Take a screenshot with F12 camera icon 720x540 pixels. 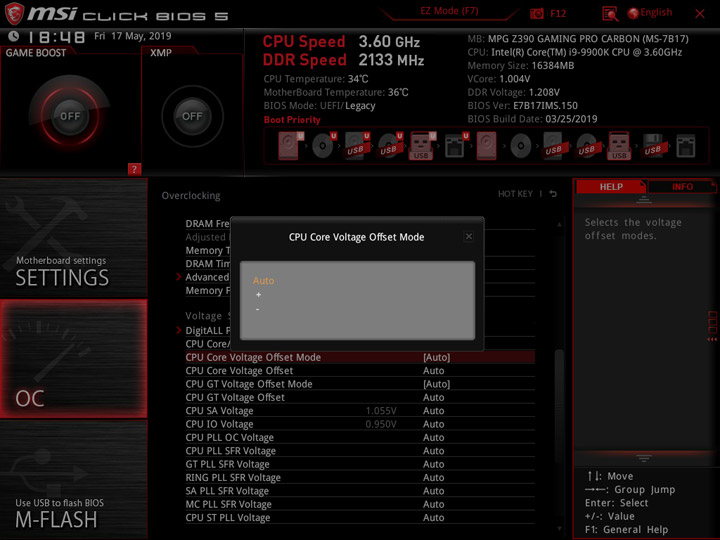click(x=536, y=13)
